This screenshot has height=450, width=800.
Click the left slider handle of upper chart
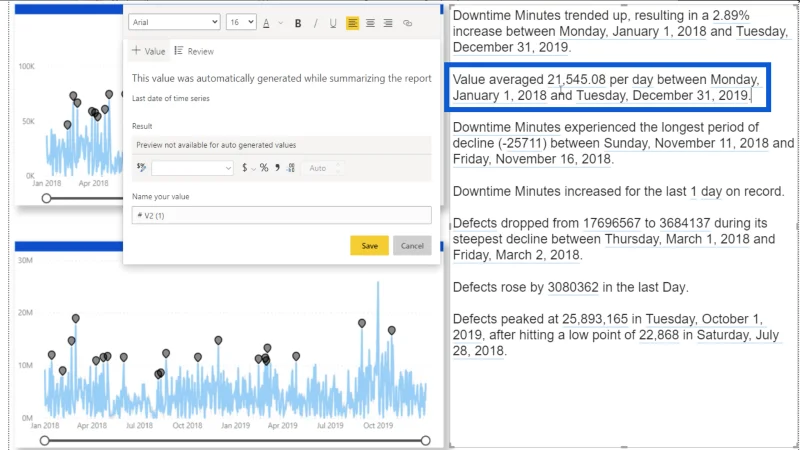[x=46, y=198]
